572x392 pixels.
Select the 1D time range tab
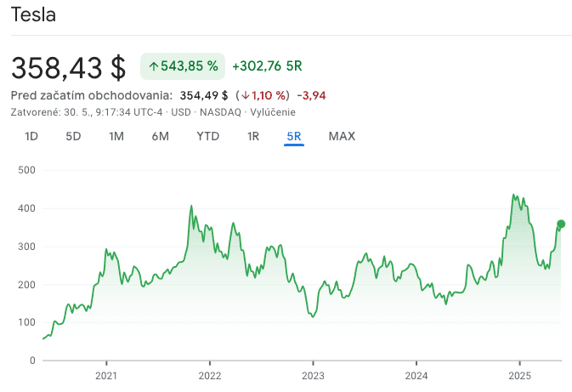pyautogui.click(x=31, y=136)
